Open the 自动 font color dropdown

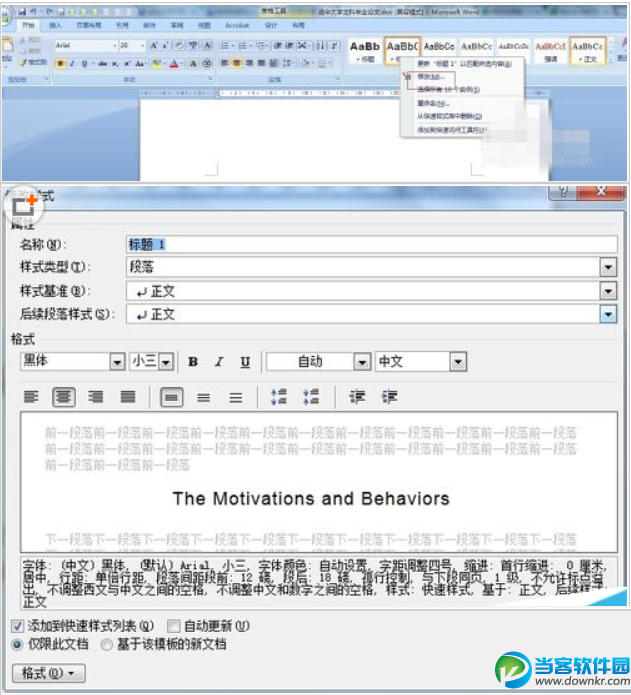pos(362,362)
